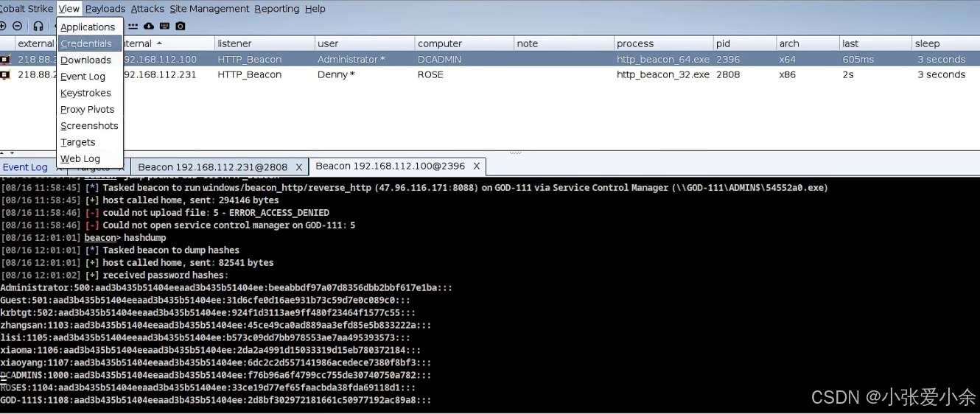Close the Beacon 192.168.112.231@2808 tab
The width and height of the screenshot is (980, 414).
click(299, 167)
